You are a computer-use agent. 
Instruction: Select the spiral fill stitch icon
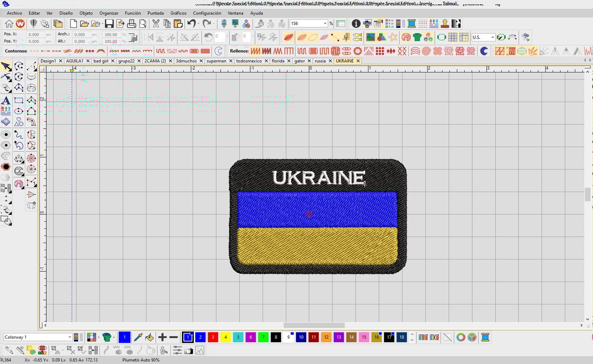coord(426,51)
